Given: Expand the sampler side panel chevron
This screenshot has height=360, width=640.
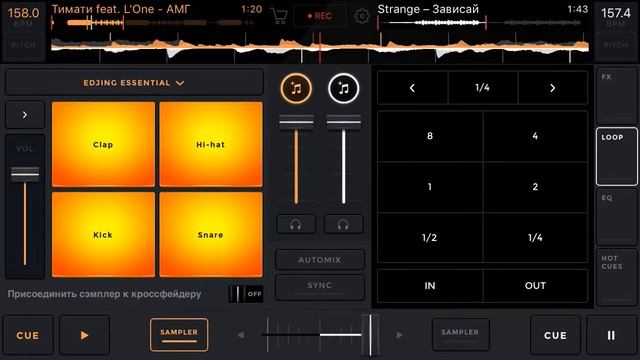Looking at the screenshot, I should tap(25, 115).
